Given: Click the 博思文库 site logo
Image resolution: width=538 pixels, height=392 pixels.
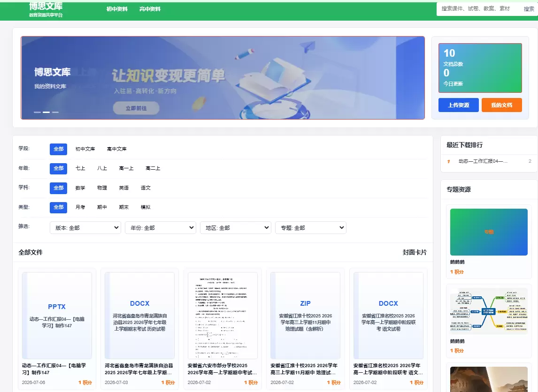Looking at the screenshot, I should click(46, 9).
